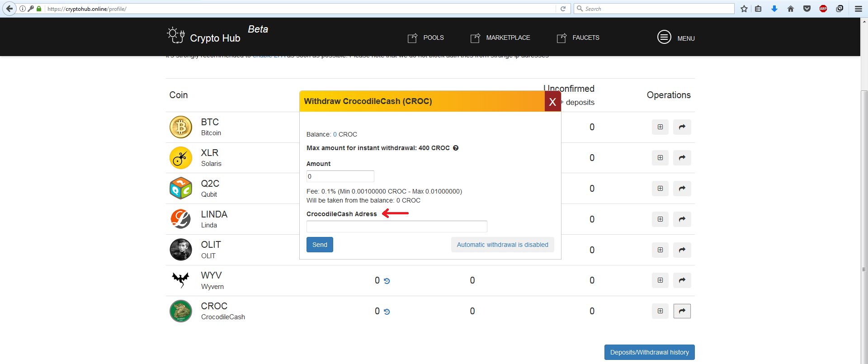Screen dimensions: 868x364
Task: Click the site info icon in address bar
Action: coord(23,9)
